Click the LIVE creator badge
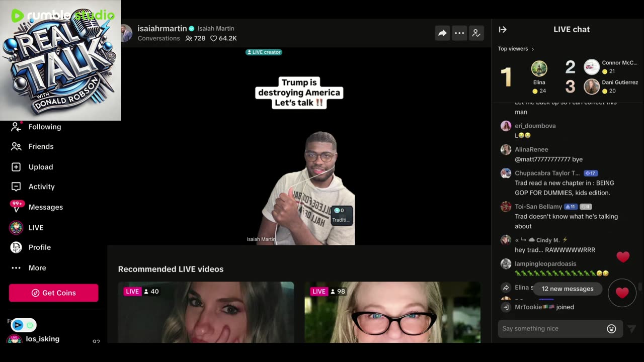 [264, 52]
